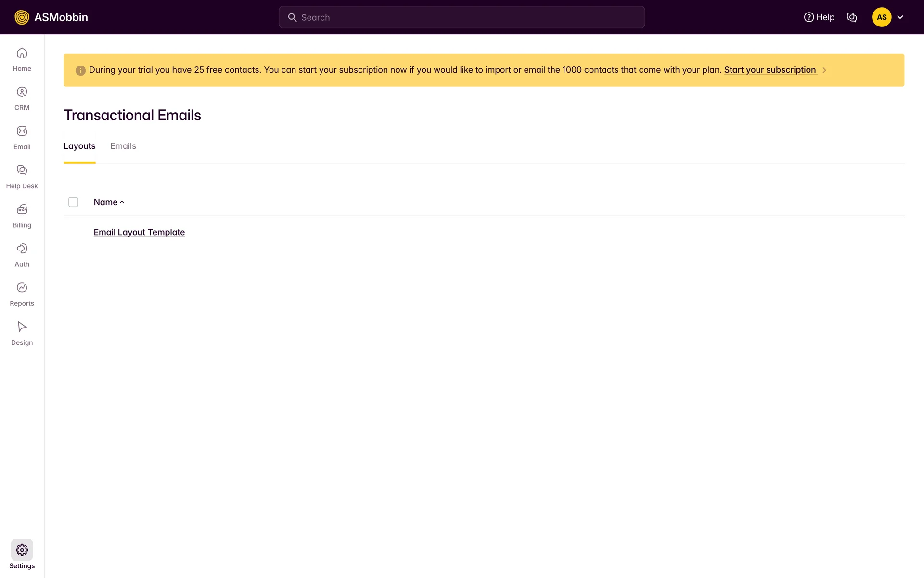
Task: Open Email Layout Template link
Action: click(x=139, y=232)
